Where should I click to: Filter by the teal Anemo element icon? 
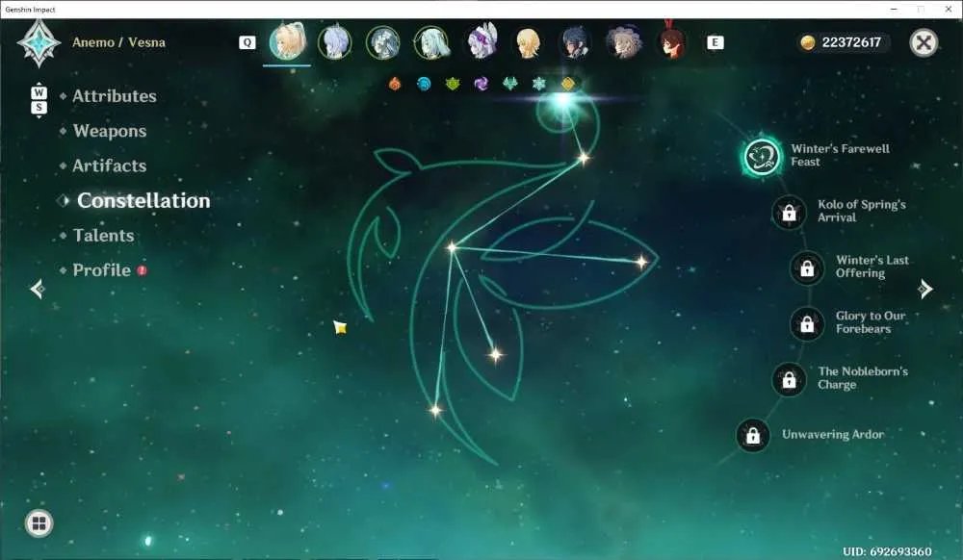click(510, 84)
